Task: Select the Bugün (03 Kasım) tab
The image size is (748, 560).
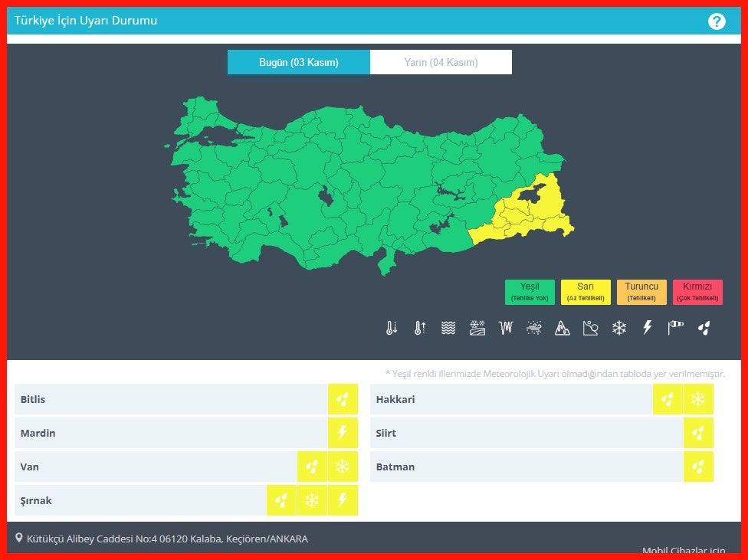Action: click(x=299, y=62)
